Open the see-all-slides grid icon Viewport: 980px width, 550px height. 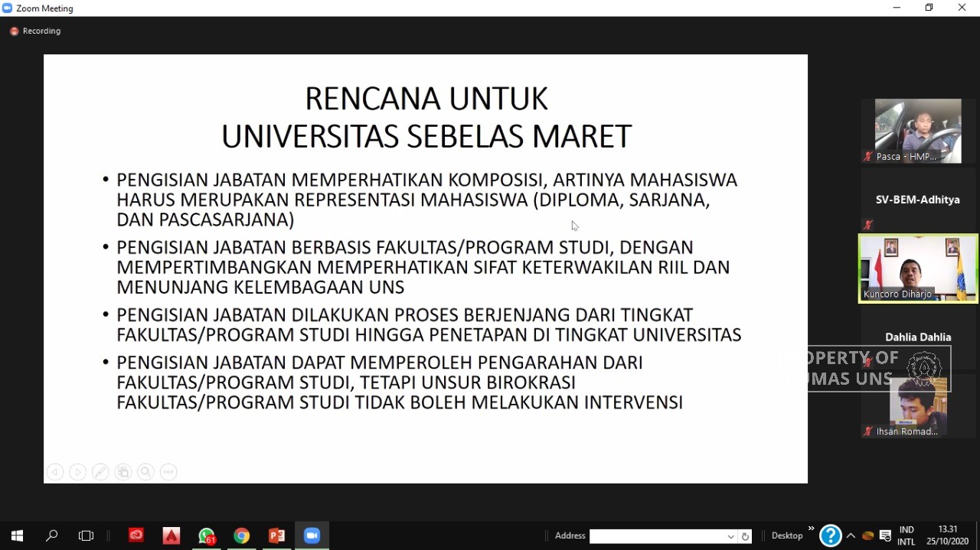click(x=123, y=472)
